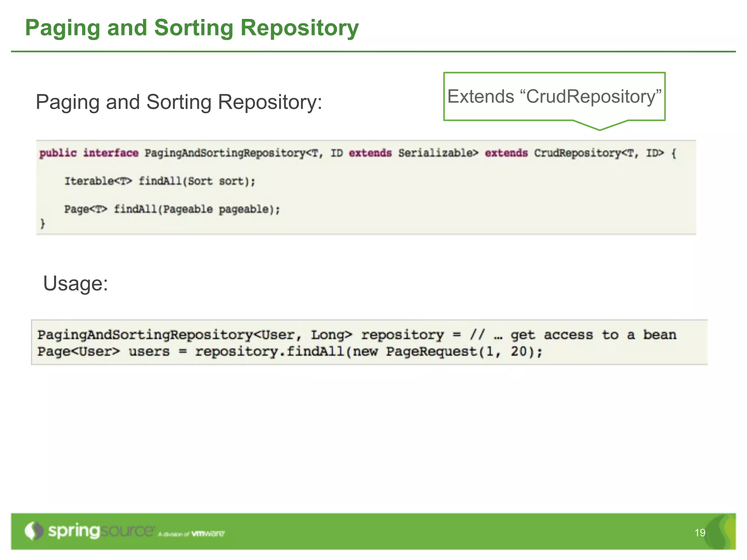Click the subheading "Paging and Sorting Repository:"

(x=179, y=102)
